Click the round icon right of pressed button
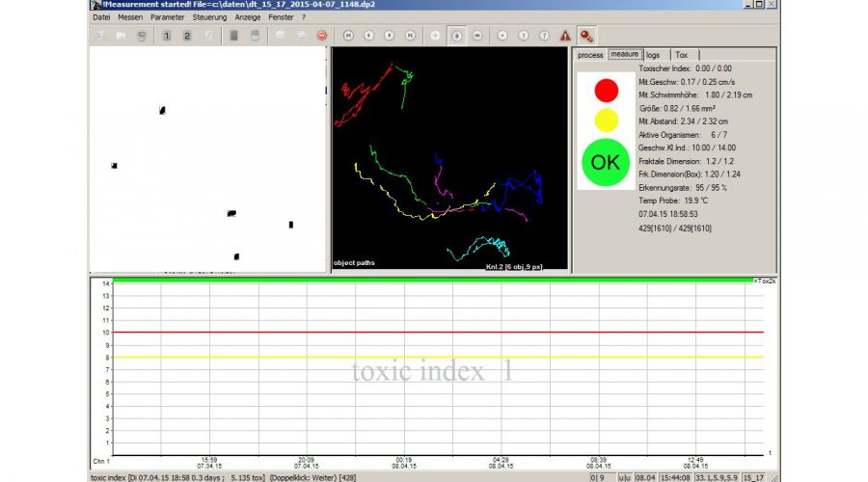 pos(477,36)
